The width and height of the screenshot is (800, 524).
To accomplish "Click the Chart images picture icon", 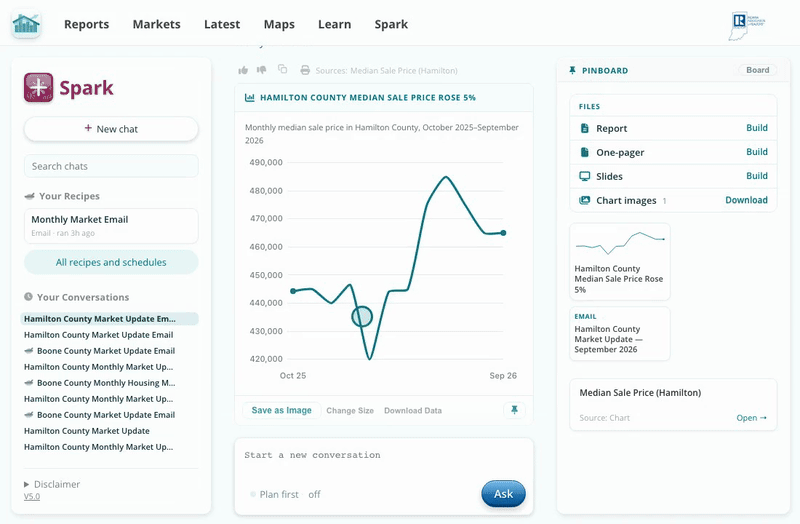I will pyautogui.click(x=585, y=200).
